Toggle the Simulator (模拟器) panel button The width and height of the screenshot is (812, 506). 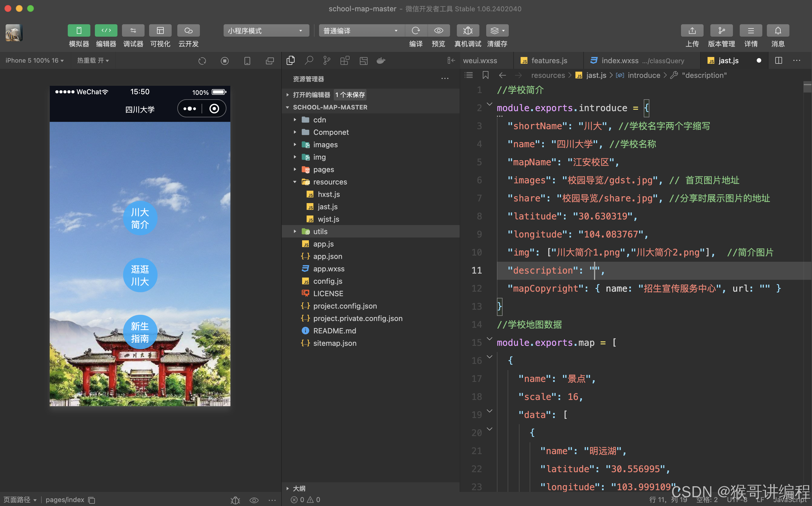coord(79,31)
